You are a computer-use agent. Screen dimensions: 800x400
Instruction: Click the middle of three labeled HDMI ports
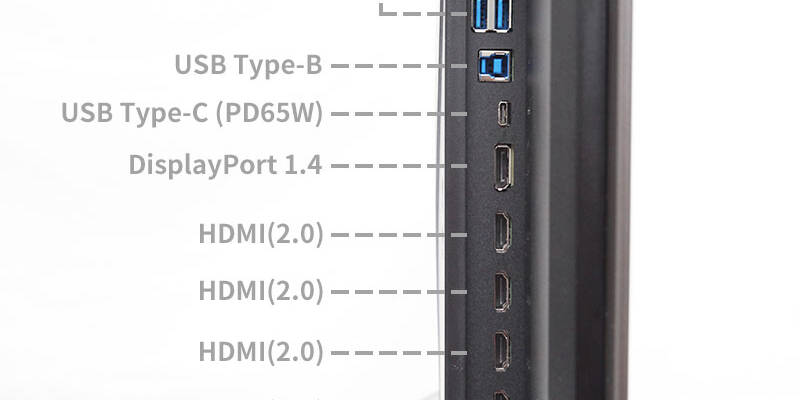point(503,292)
